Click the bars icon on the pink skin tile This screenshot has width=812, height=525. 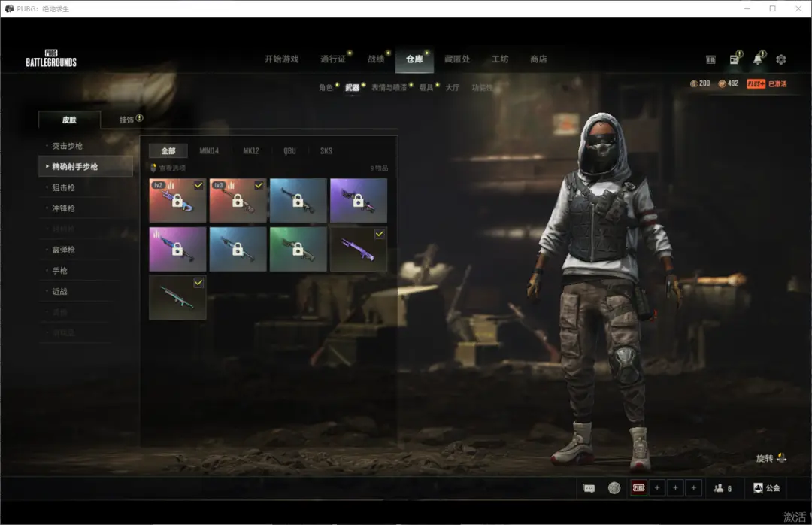pyautogui.click(x=156, y=234)
